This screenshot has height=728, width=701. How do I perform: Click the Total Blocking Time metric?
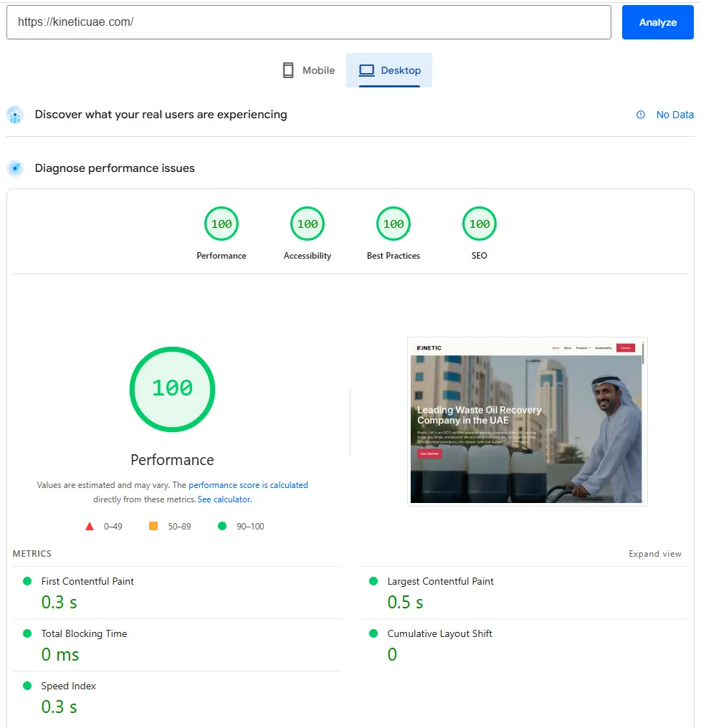84,633
